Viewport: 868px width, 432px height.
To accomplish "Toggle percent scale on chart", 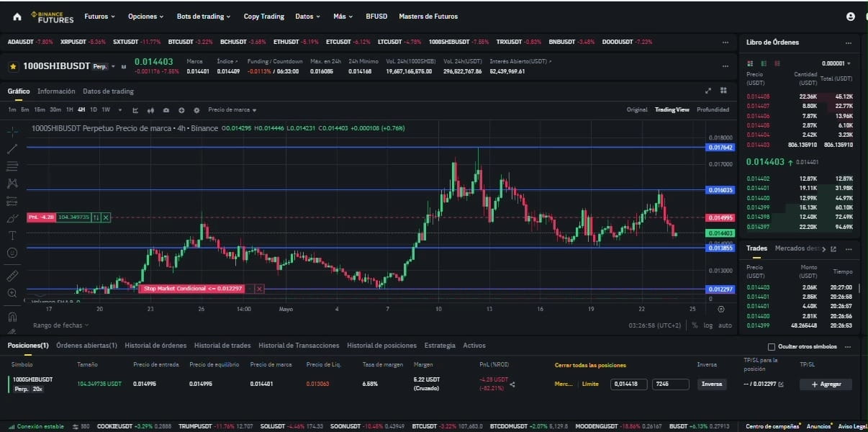I will [695, 325].
